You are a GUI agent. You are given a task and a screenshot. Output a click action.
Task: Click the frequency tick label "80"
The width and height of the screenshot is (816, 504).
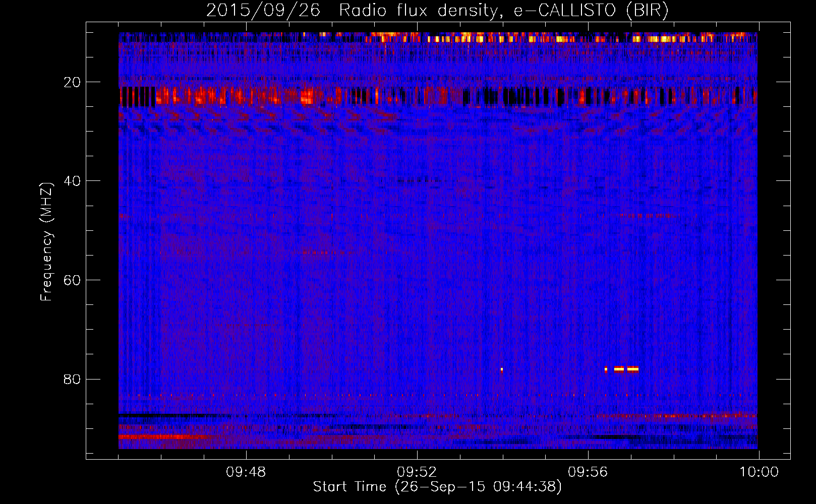[73, 379]
